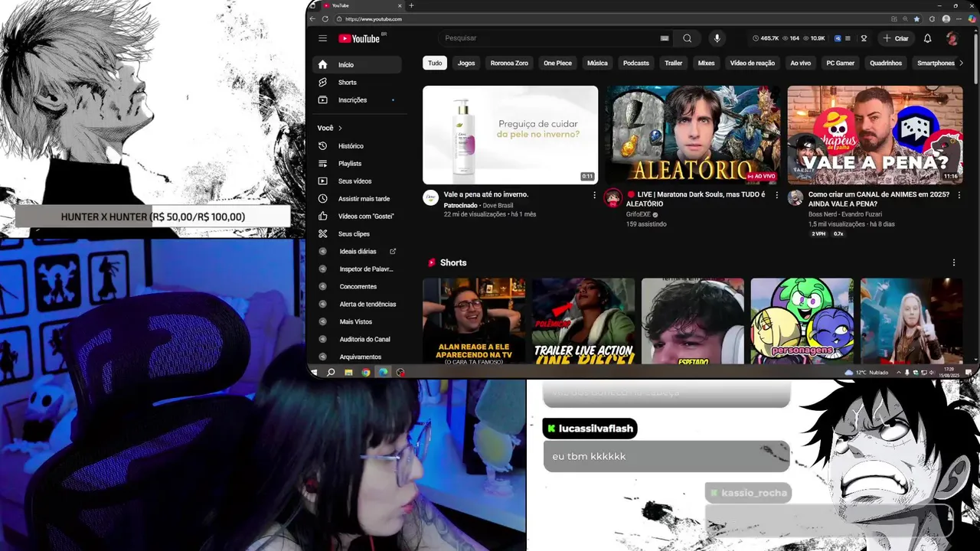
Task: Open Vídeos com "Gostei" list
Action: click(x=358, y=217)
